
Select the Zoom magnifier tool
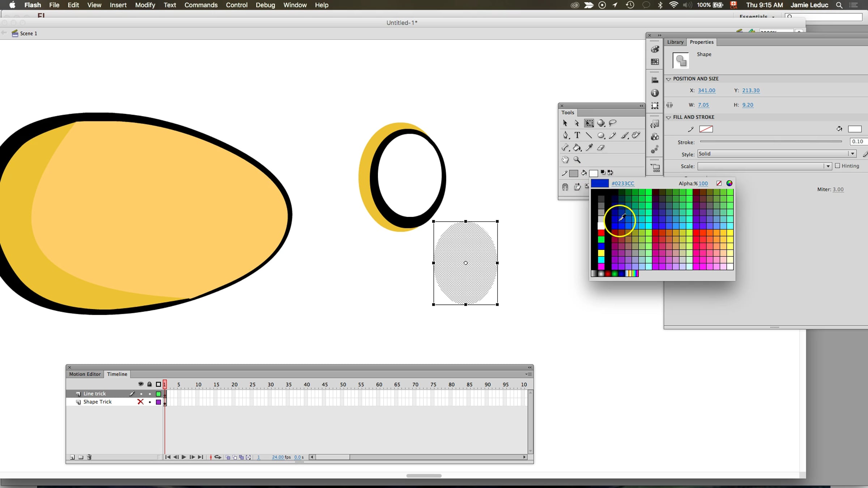pos(577,159)
